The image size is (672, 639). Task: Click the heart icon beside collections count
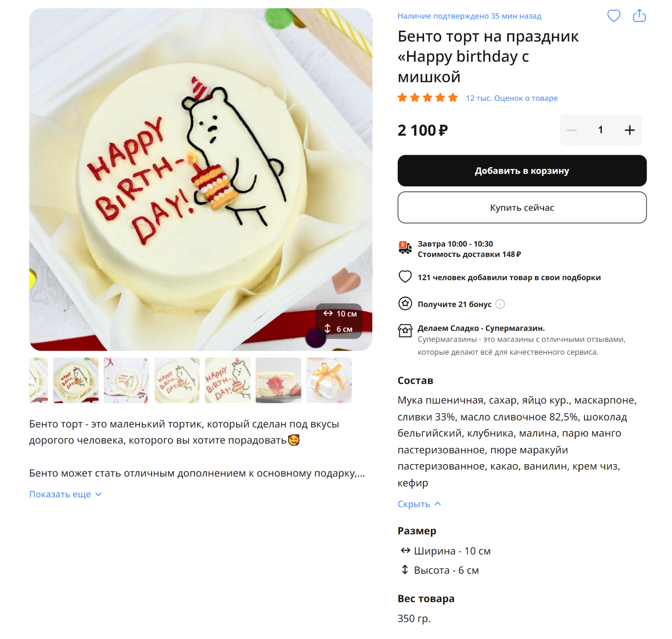pyautogui.click(x=405, y=277)
